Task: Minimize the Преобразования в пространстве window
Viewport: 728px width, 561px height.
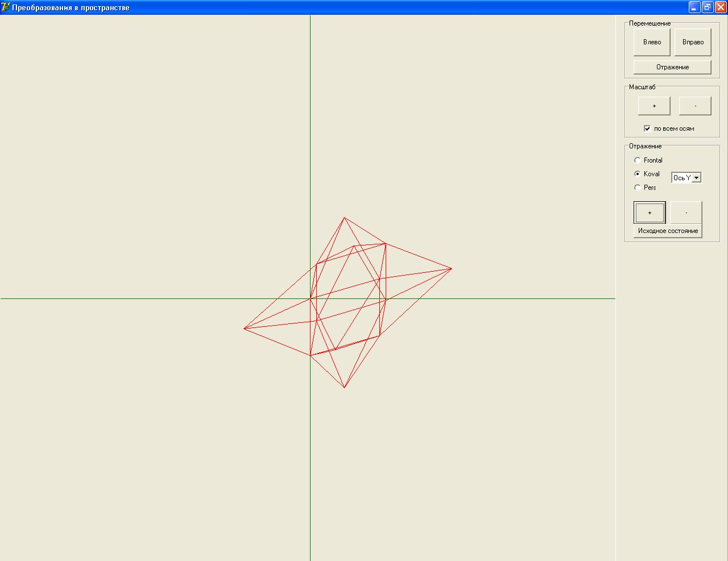Action: coord(694,7)
